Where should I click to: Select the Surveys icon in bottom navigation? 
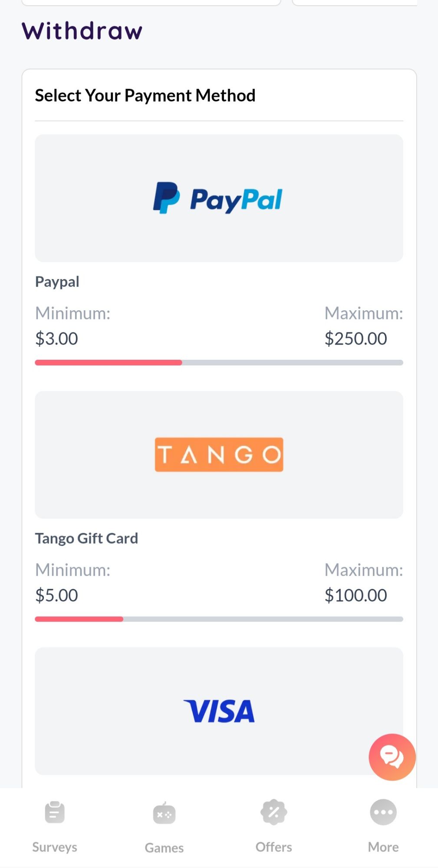(54, 812)
